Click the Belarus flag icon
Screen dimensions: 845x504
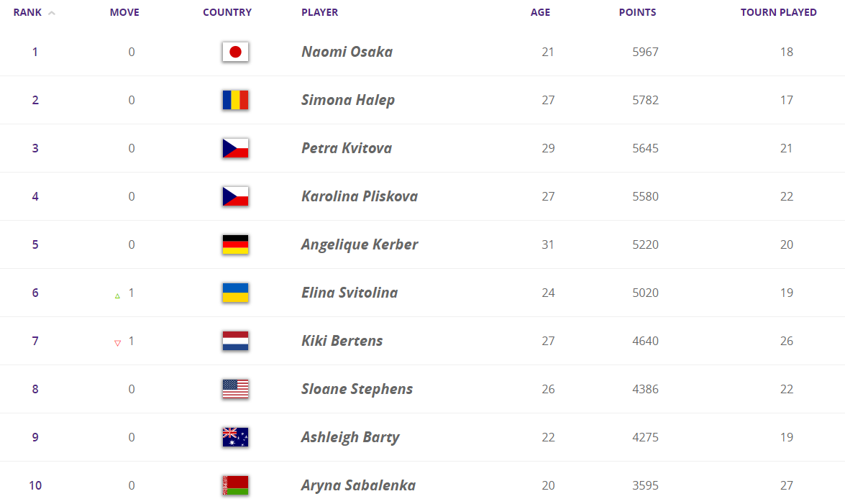pyautogui.click(x=235, y=485)
